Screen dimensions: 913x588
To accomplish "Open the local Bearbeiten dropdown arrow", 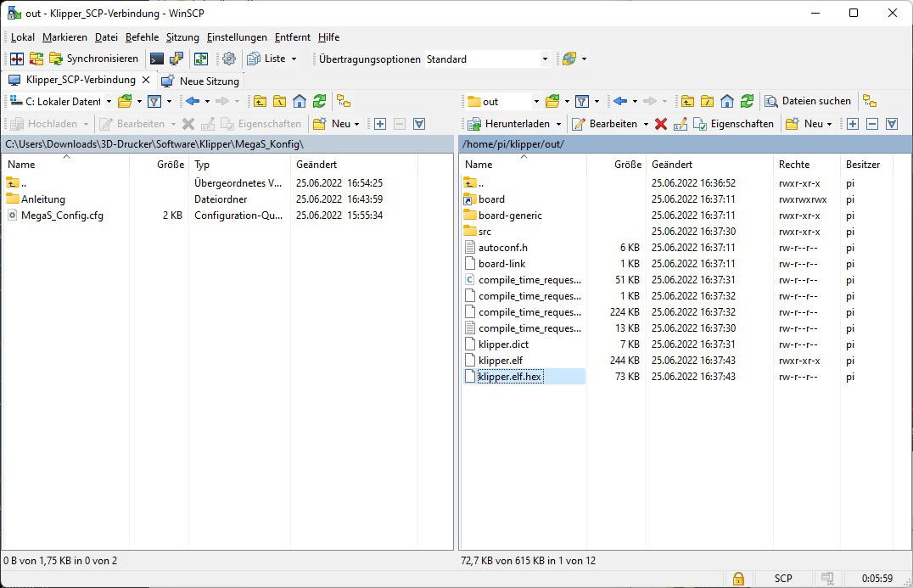I will pos(173,124).
